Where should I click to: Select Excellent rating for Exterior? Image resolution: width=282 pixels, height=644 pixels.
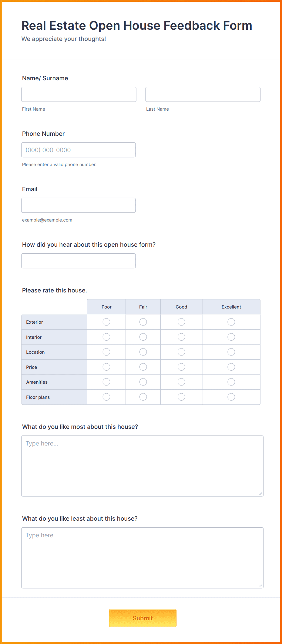pos(231,322)
